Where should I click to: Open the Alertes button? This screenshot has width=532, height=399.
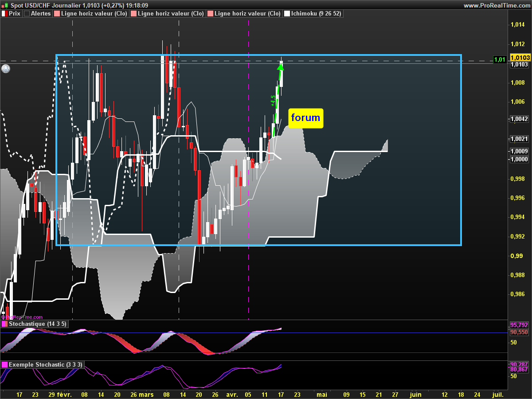tap(38, 14)
